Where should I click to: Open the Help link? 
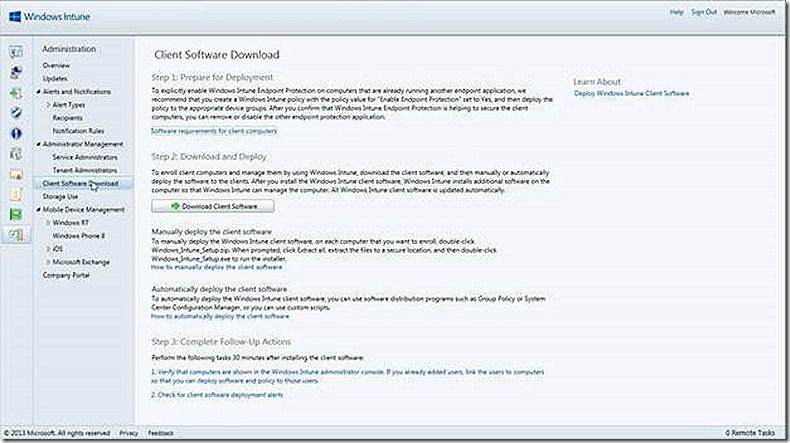point(677,12)
